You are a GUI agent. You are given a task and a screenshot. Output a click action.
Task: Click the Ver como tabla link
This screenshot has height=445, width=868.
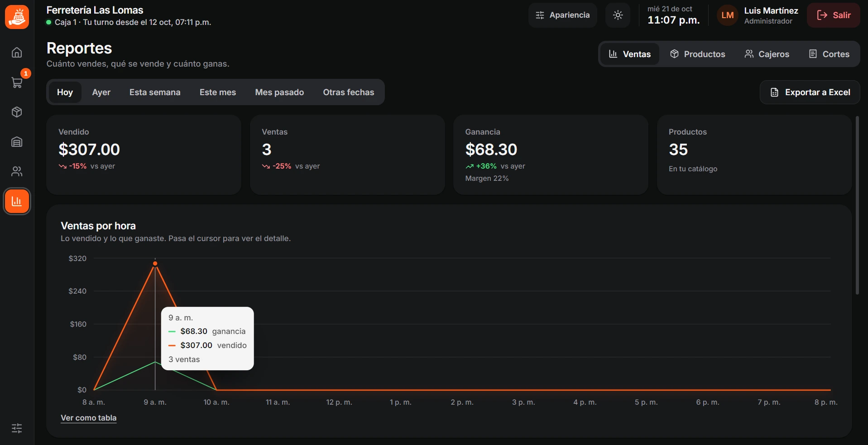coord(89,418)
